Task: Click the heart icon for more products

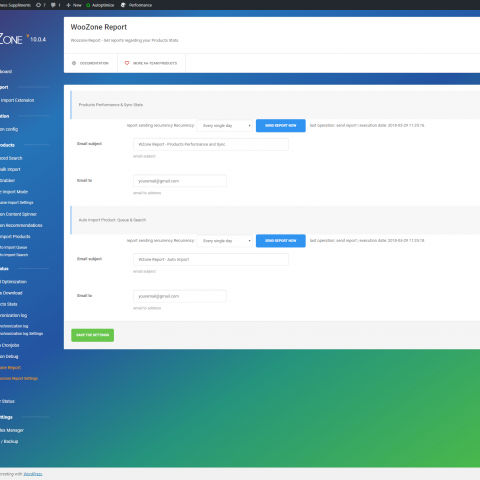Action: 127,63
